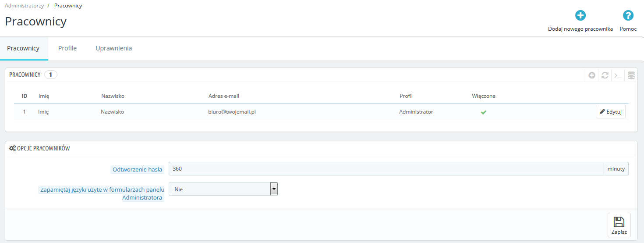Click the floppy disk Zapisz icon
The width and height of the screenshot is (644, 243).
point(619,222)
